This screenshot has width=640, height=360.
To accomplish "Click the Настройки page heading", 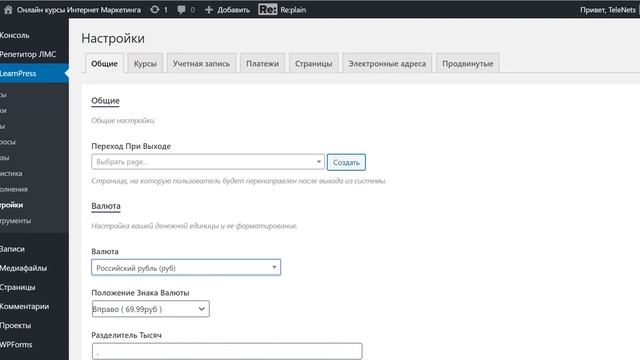I will (113, 38).
